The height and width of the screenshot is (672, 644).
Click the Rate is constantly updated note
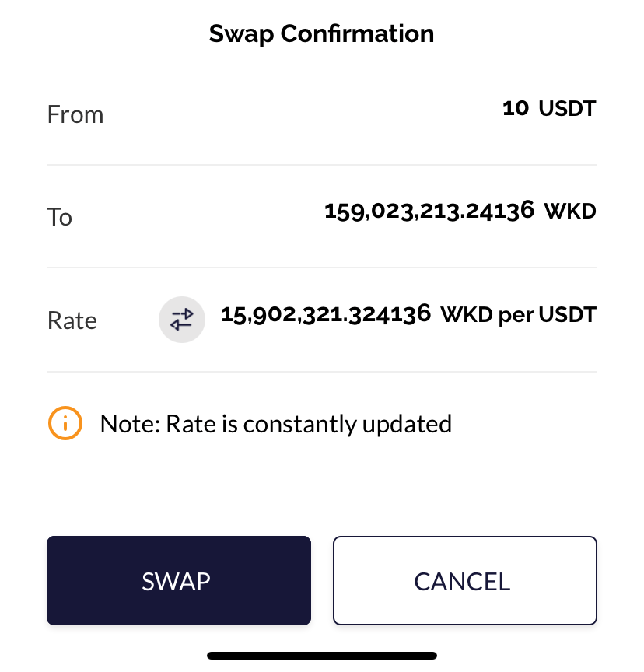pyautogui.click(x=309, y=424)
